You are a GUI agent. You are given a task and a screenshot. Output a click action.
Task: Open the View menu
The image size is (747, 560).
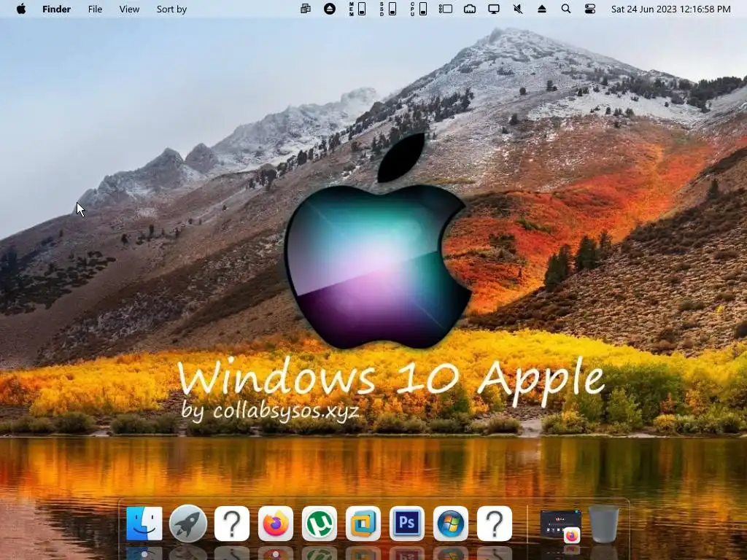(129, 9)
